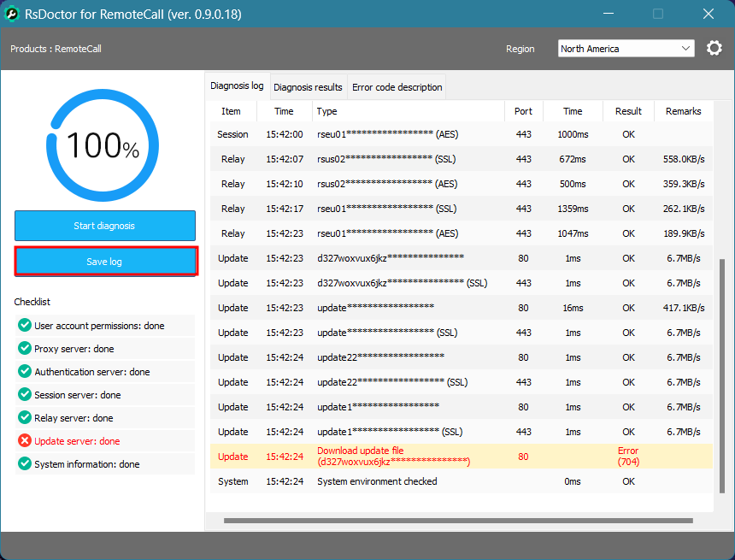Screen dimensions: 735x560
Task: Click the '1359ms' time value
Action: [573, 209]
